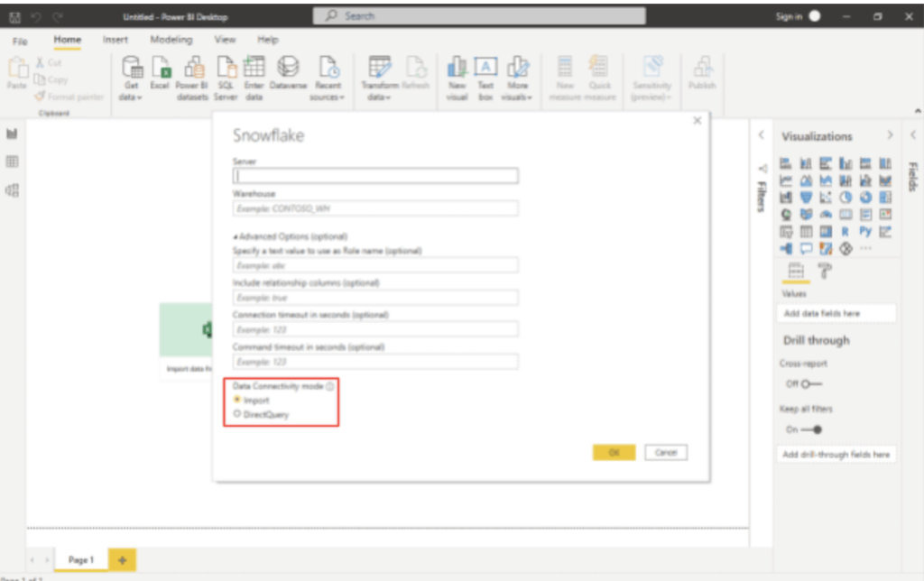Click inside the Server input field
The image size is (924, 581).
tap(371, 175)
